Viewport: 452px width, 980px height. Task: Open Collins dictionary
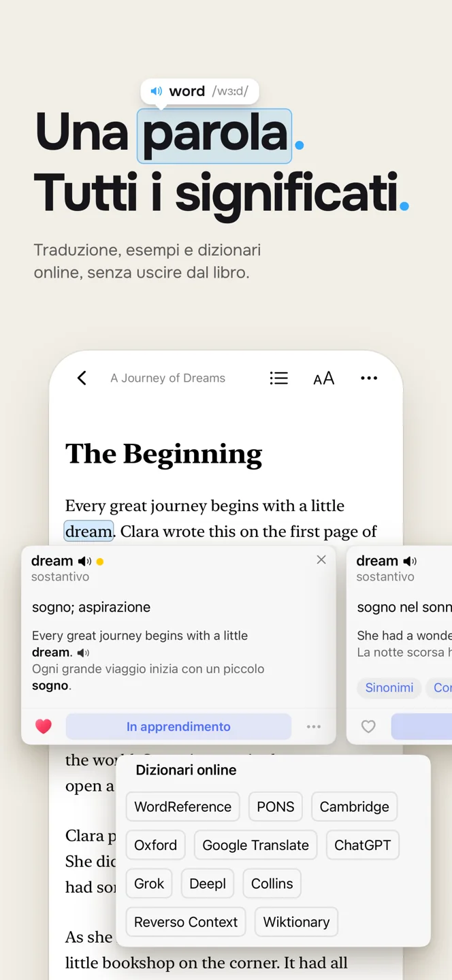pyautogui.click(x=272, y=883)
